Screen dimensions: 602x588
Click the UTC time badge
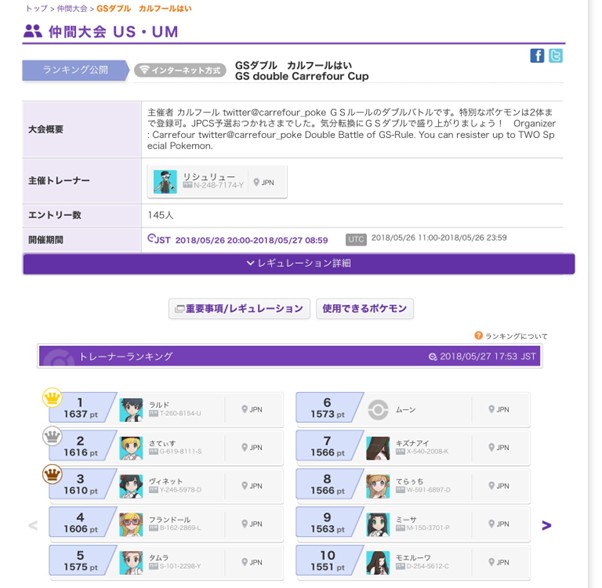[x=356, y=239]
